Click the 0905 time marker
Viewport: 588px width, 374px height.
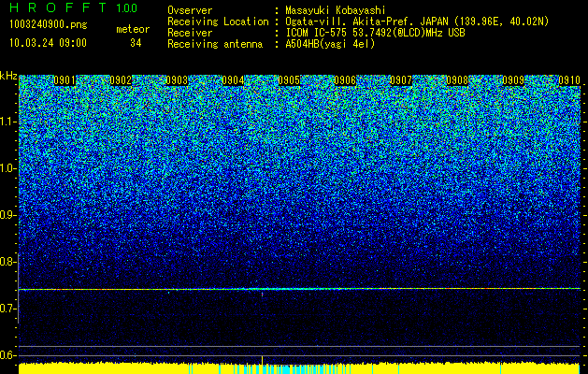click(x=289, y=80)
